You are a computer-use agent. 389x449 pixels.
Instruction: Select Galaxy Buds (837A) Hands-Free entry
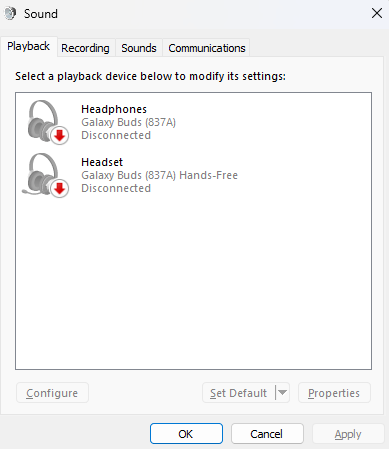193,175
